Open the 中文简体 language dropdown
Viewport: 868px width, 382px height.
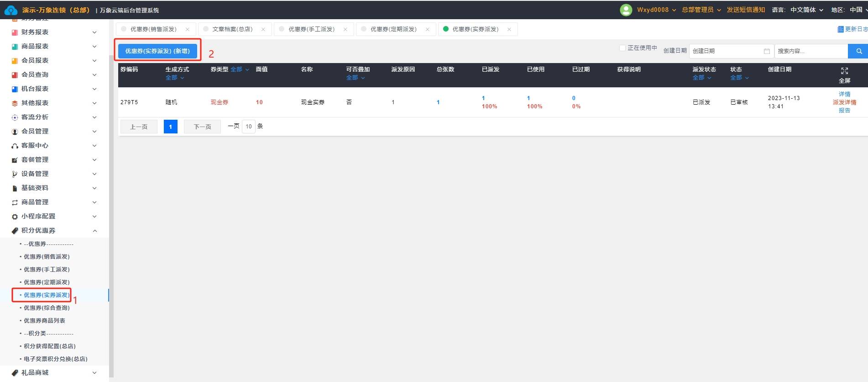(x=807, y=10)
